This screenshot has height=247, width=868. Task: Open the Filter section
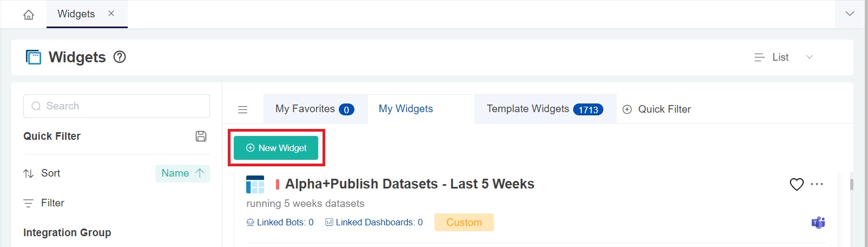[52, 203]
